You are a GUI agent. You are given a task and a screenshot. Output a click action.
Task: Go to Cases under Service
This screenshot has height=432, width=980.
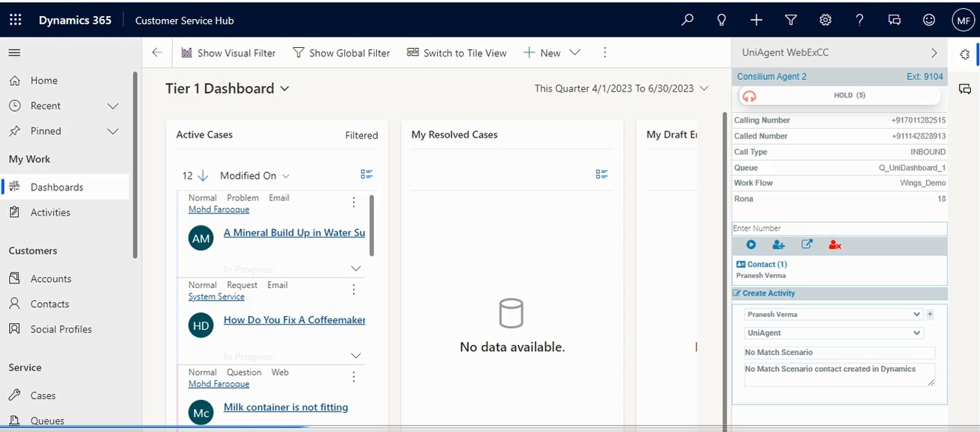pyautogui.click(x=43, y=395)
